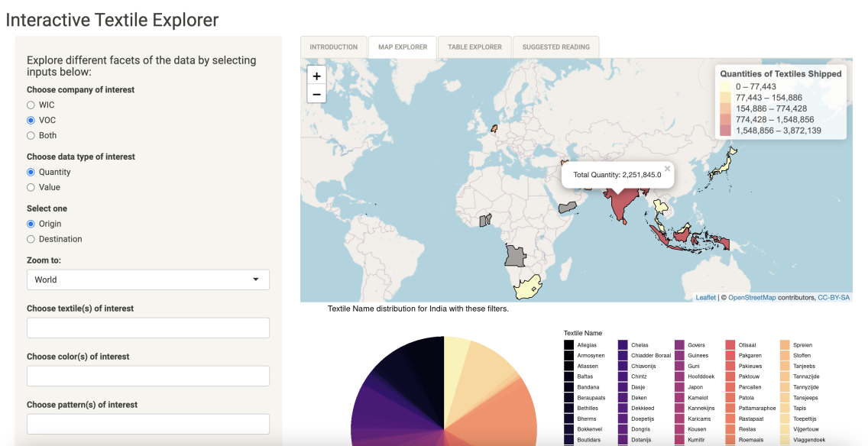Click the Netherlands on the map
The height and width of the screenshot is (446, 868).
pos(494,128)
